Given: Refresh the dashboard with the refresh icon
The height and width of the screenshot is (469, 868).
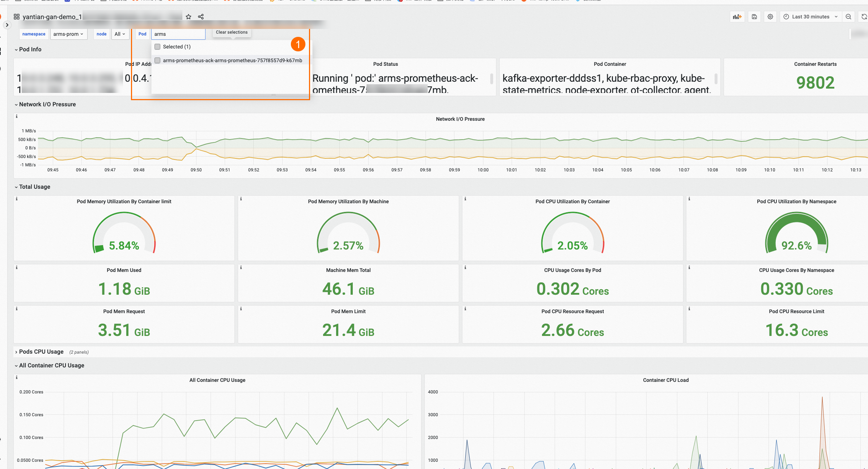Looking at the screenshot, I should click(x=864, y=17).
